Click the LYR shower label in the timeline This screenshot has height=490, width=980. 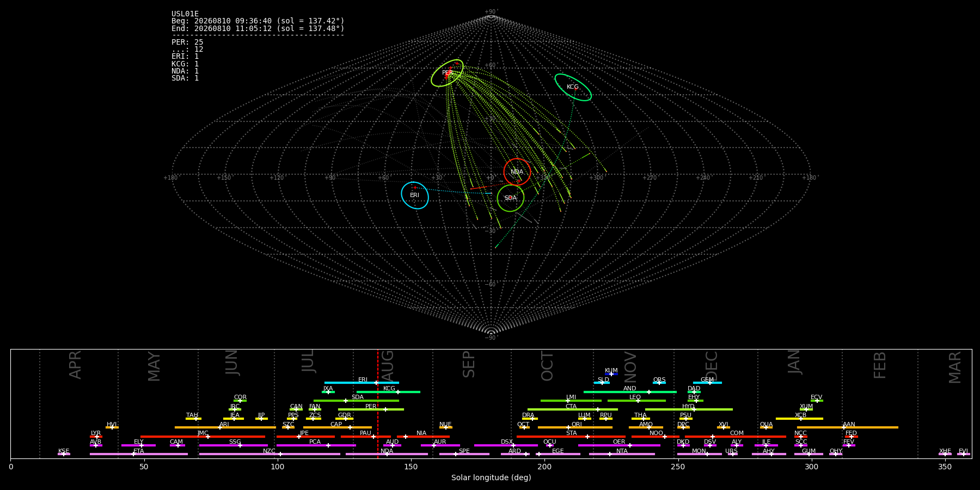tap(96, 433)
